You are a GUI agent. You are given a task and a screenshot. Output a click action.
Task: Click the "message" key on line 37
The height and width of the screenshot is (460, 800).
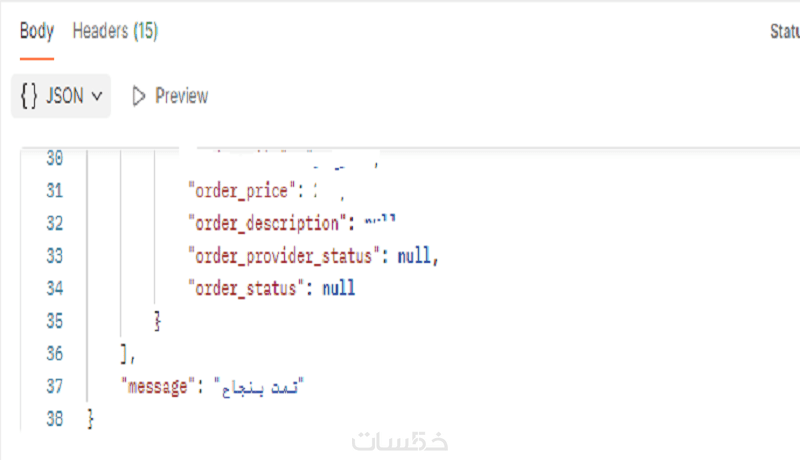click(155, 385)
